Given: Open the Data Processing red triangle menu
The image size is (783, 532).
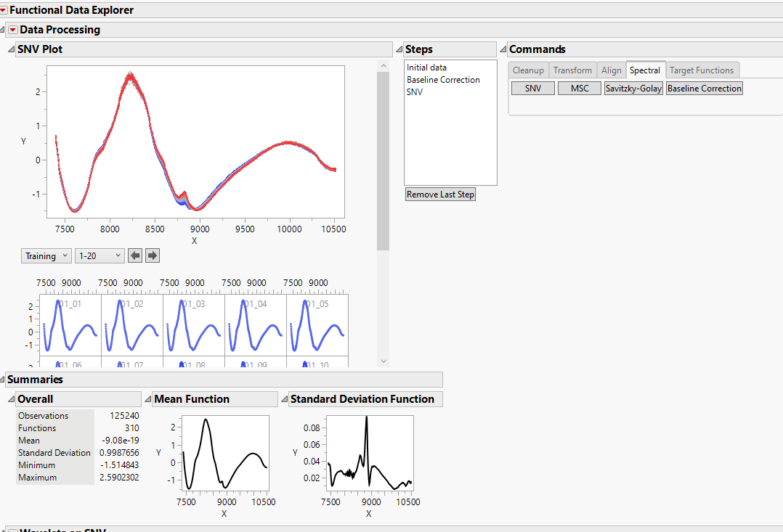Looking at the screenshot, I should [12, 30].
